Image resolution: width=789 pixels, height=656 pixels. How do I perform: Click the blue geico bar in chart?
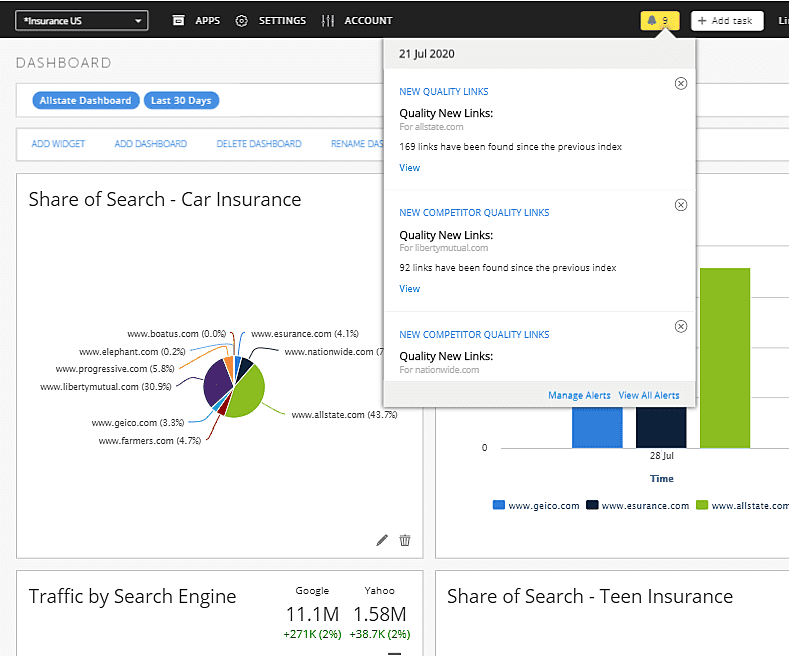tap(597, 428)
